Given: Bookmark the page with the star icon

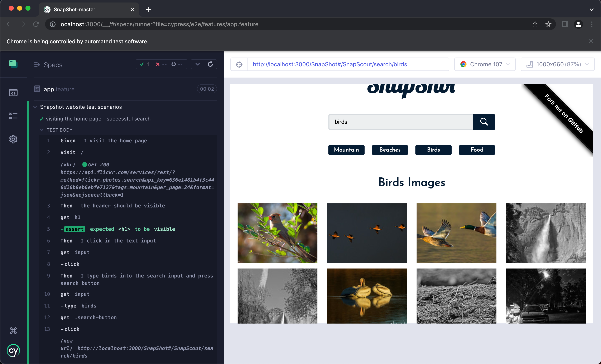Looking at the screenshot, I should click(x=549, y=24).
